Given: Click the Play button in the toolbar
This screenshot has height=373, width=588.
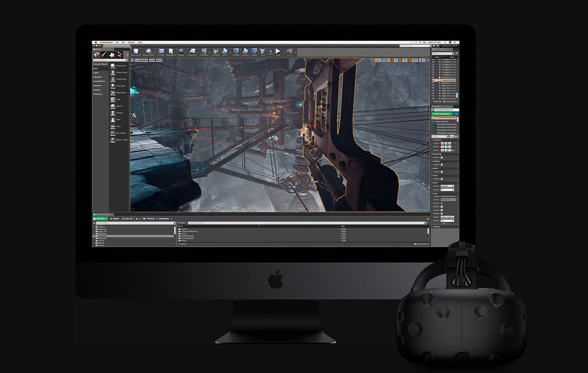Looking at the screenshot, I should 278,52.
